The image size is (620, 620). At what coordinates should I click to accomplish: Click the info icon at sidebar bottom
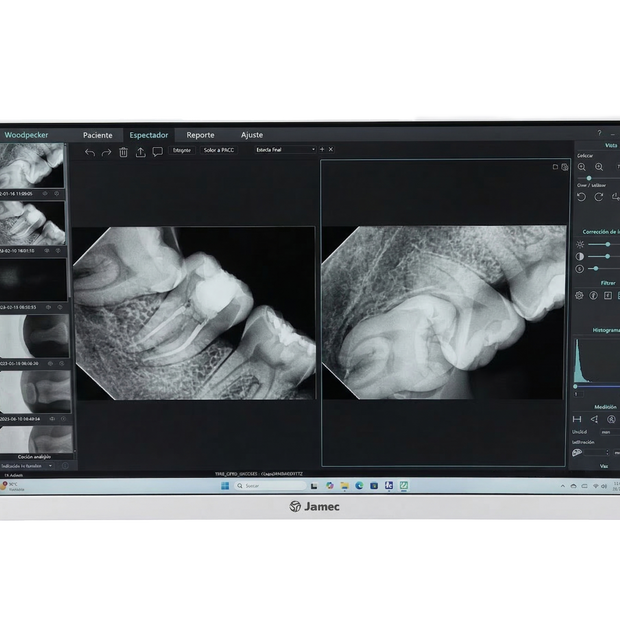(65, 466)
